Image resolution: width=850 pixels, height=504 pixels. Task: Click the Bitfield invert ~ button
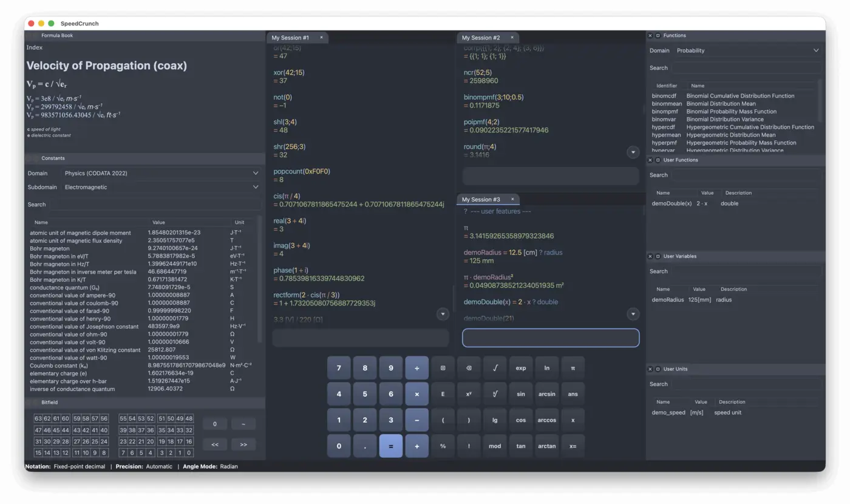[243, 424]
